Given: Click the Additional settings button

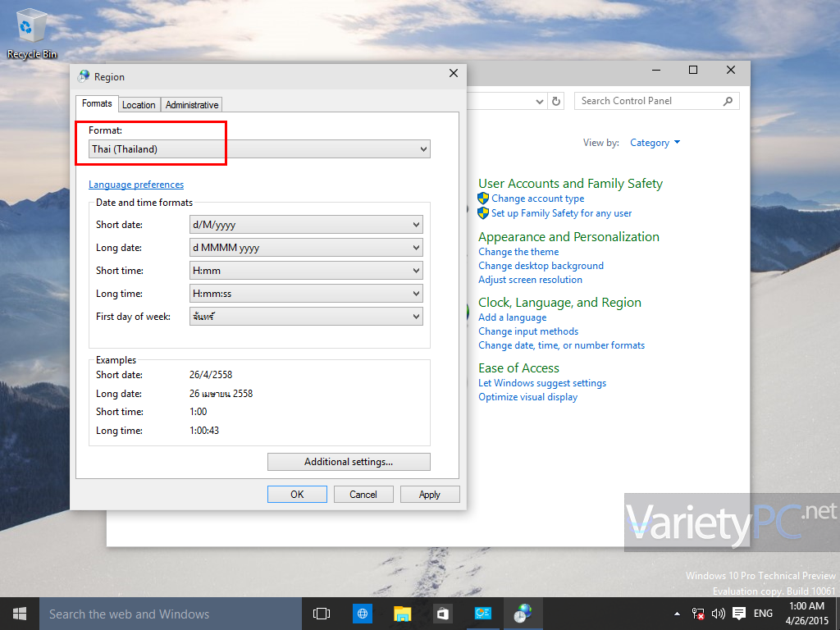Looking at the screenshot, I should [349, 462].
